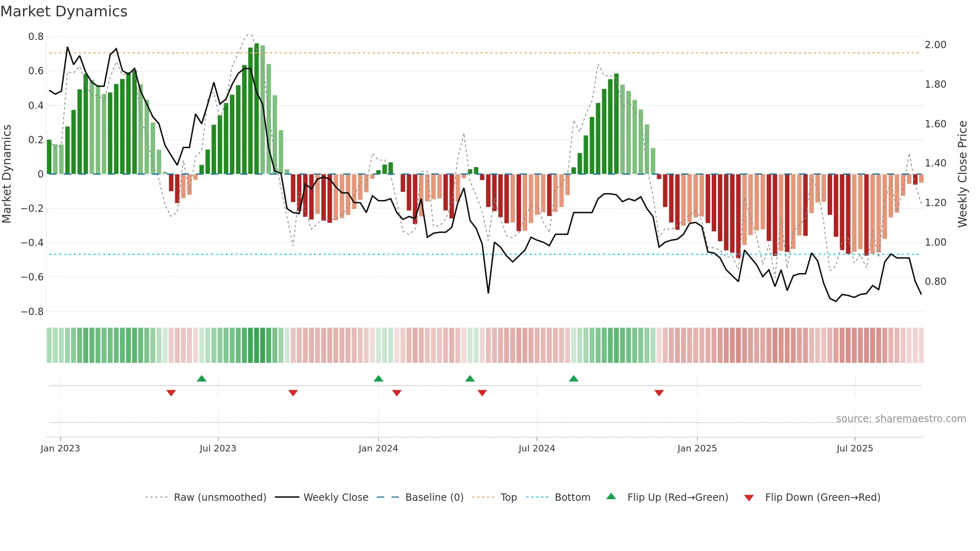This screenshot has width=980, height=551.
Task: Click the Jul 2024 axis label
Action: click(537, 448)
